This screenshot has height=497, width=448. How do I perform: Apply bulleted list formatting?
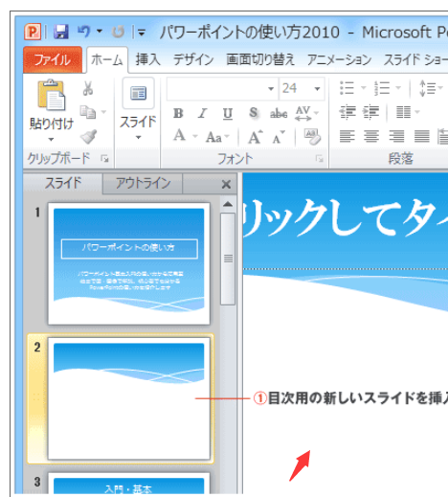(347, 88)
